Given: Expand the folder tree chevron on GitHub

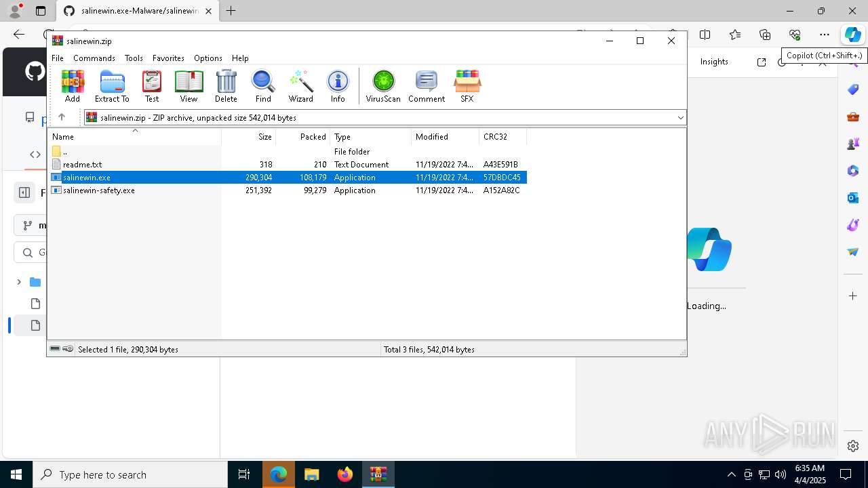Looking at the screenshot, I should coord(18,282).
